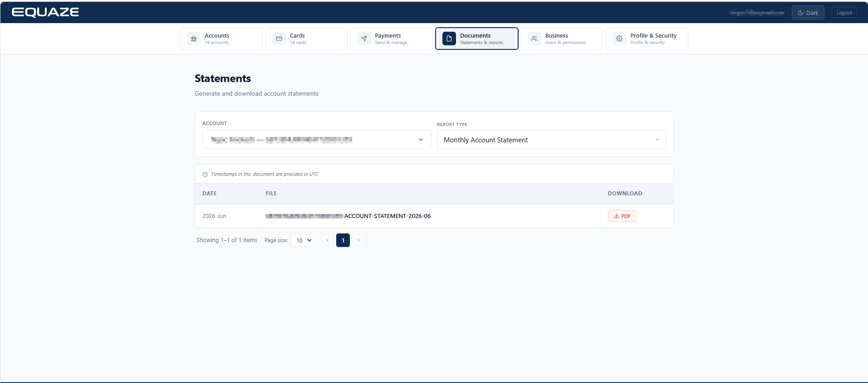The width and height of the screenshot is (868, 383).
Task: Click the DATE column header
Action: (210, 194)
